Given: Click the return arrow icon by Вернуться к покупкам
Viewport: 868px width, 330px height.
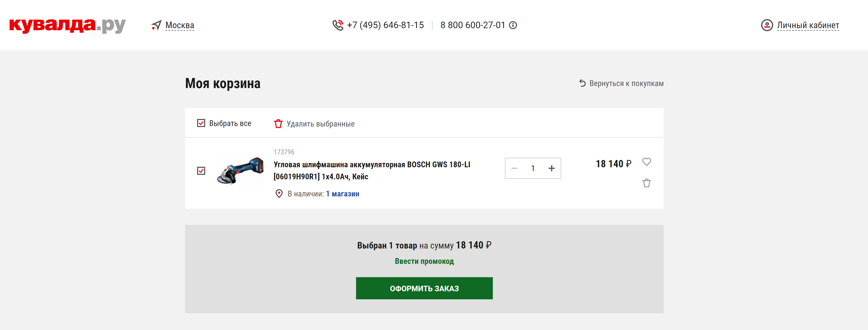Looking at the screenshot, I should [x=583, y=83].
